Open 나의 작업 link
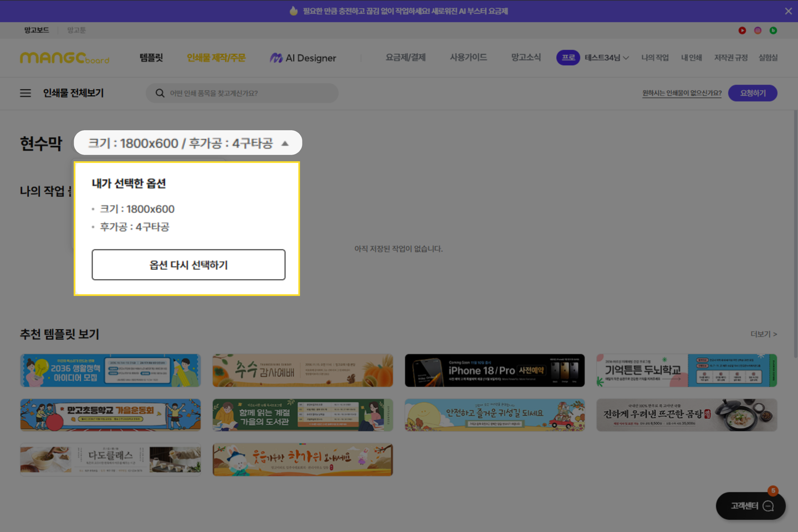798x532 pixels. coord(655,58)
